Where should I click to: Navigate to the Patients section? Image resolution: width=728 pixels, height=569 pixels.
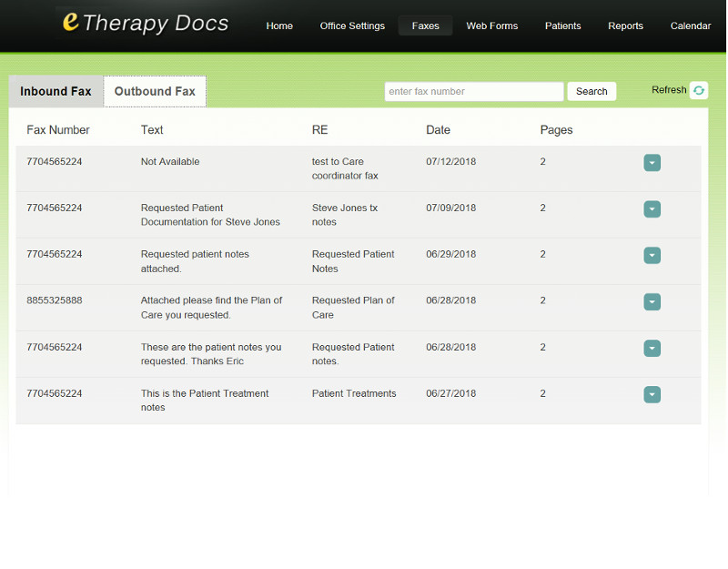(562, 25)
